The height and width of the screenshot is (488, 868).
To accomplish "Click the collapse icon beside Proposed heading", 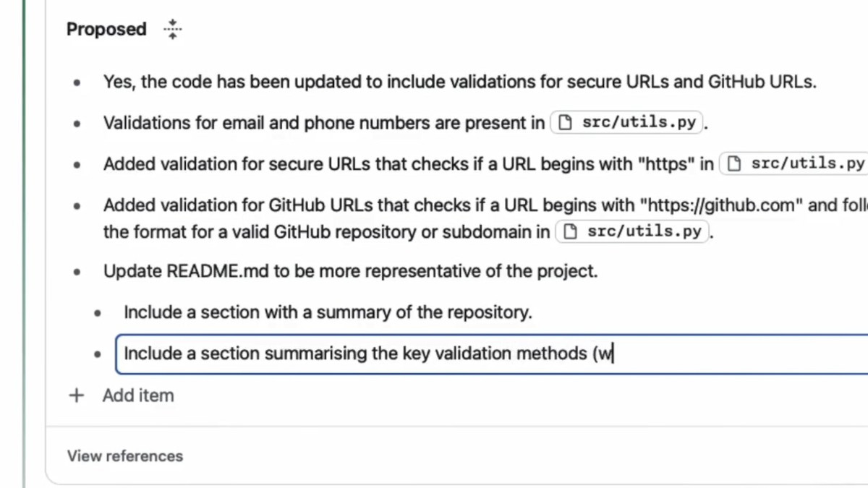I will pos(172,30).
